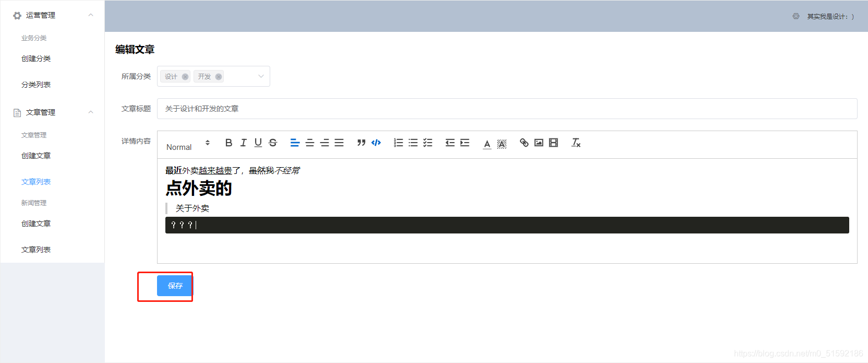Apply bullet list formatting
The width and height of the screenshot is (868, 363).
click(x=413, y=143)
